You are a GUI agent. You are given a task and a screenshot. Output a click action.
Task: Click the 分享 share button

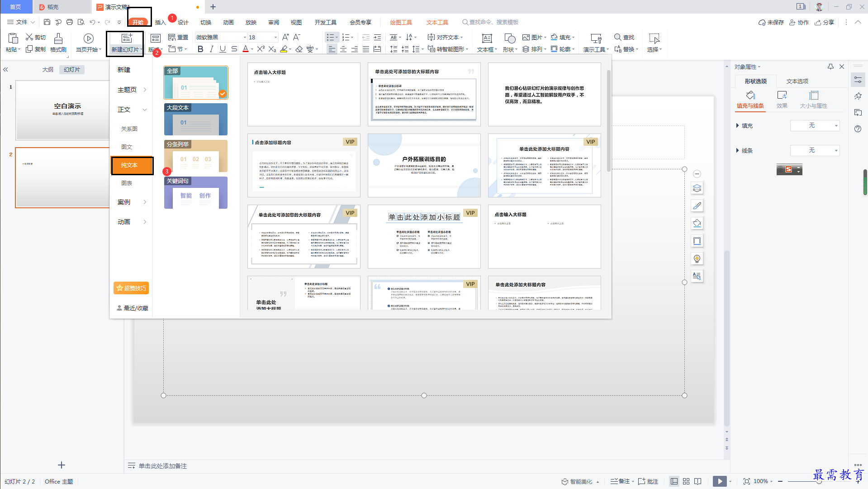pos(824,22)
